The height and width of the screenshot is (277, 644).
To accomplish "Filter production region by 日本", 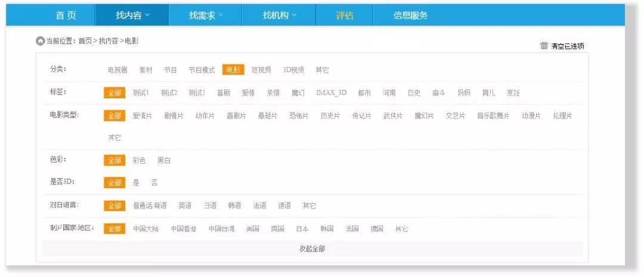I will [302, 229].
